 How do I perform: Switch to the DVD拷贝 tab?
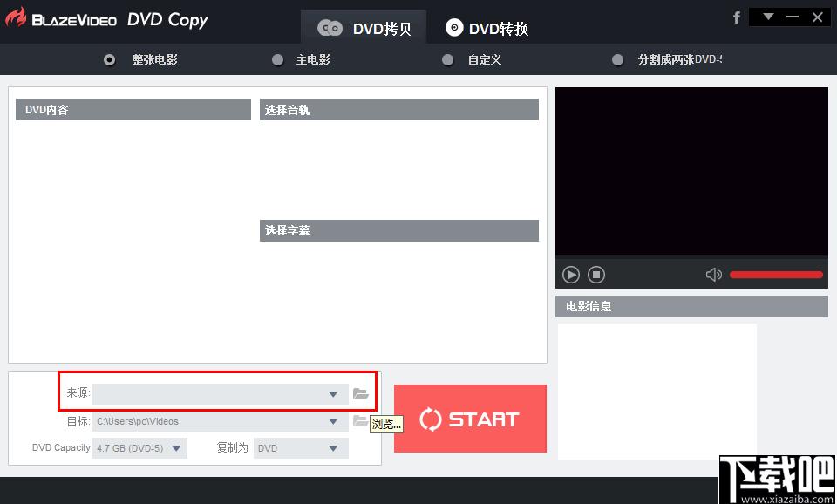(x=364, y=28)
